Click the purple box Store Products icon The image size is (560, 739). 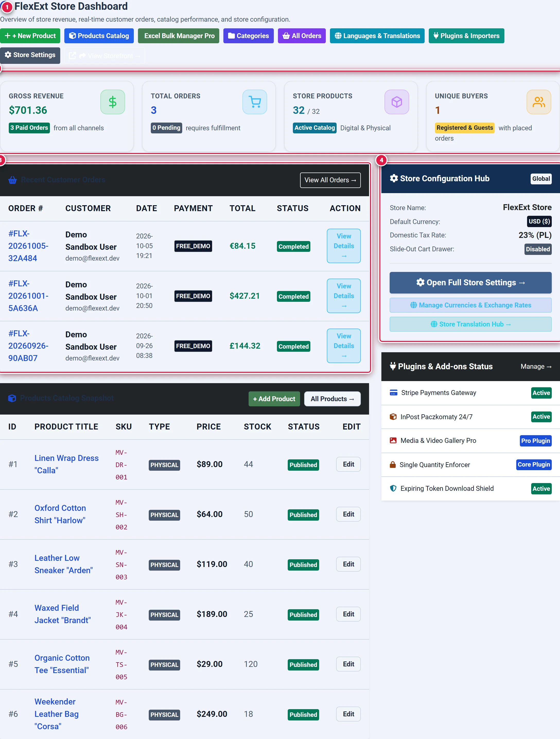(x=397, y=102)
